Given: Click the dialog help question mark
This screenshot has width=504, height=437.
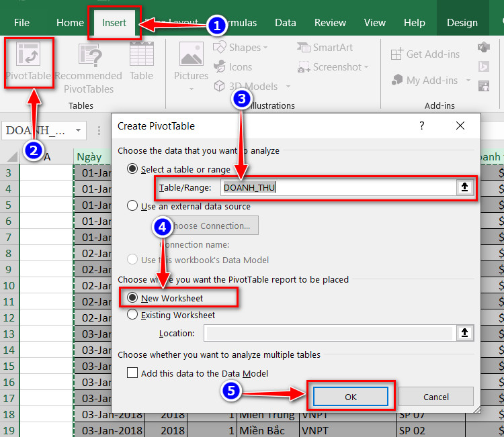Looking at the screenshot, I should click(x=422, y=126).
